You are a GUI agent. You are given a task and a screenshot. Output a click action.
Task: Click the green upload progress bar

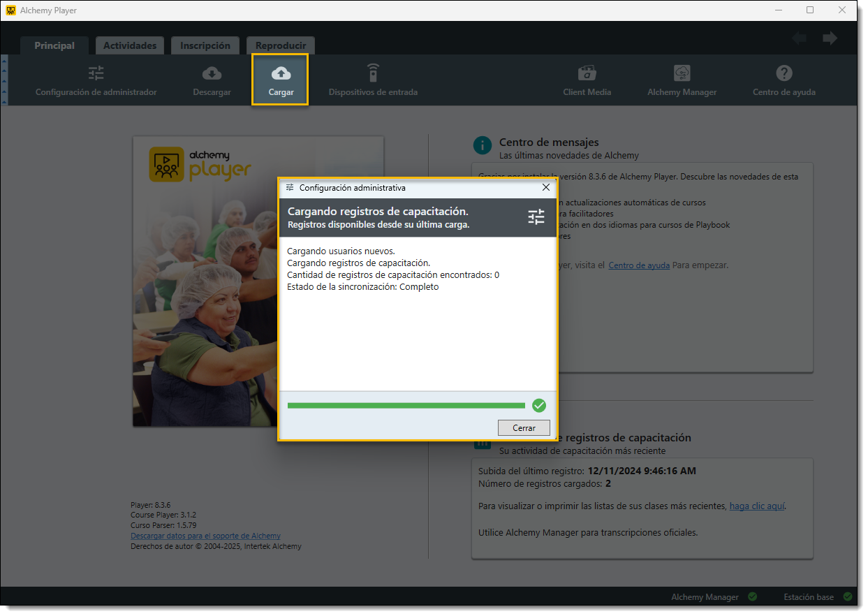(x=406, y=406)
